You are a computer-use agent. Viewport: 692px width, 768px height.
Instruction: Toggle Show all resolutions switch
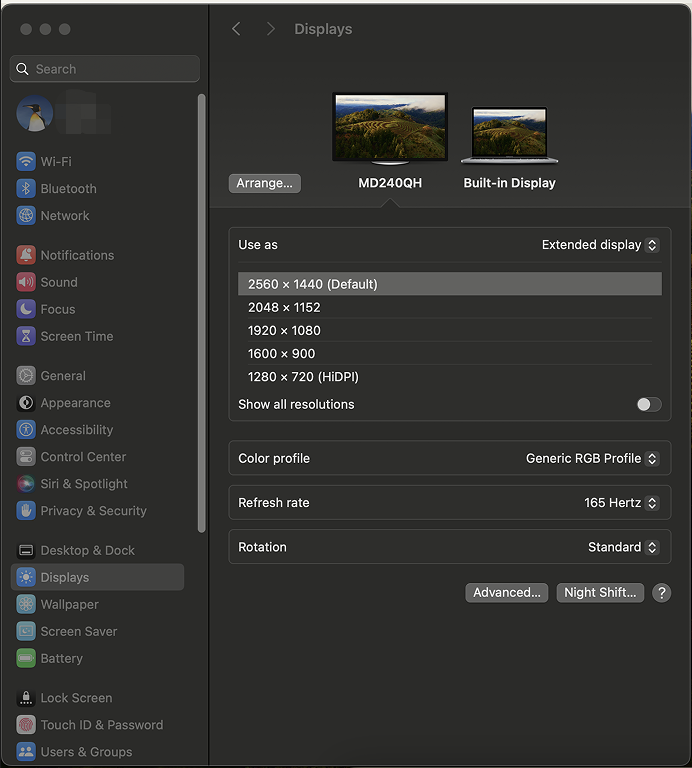click(649, 404)
